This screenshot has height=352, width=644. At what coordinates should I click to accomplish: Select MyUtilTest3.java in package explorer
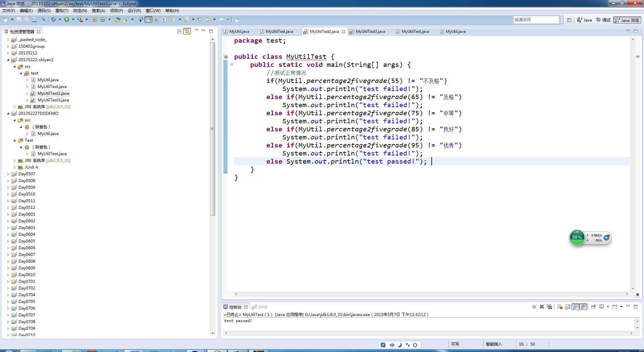pyautogui.click(x=53, y=100)
